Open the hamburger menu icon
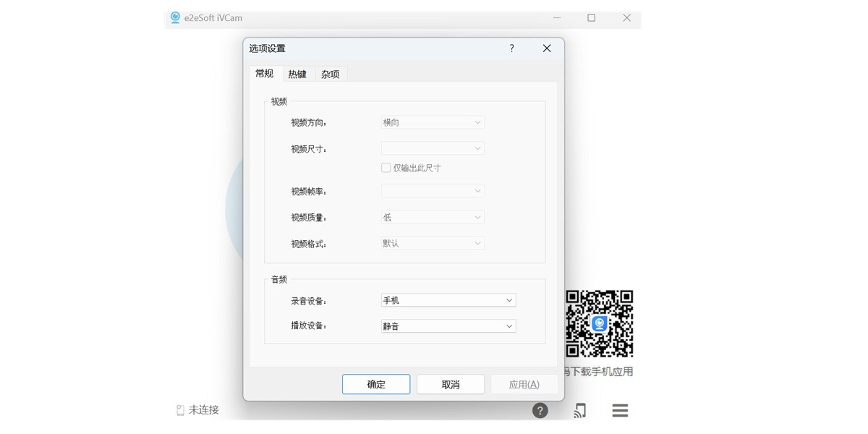 click(620, 411)
